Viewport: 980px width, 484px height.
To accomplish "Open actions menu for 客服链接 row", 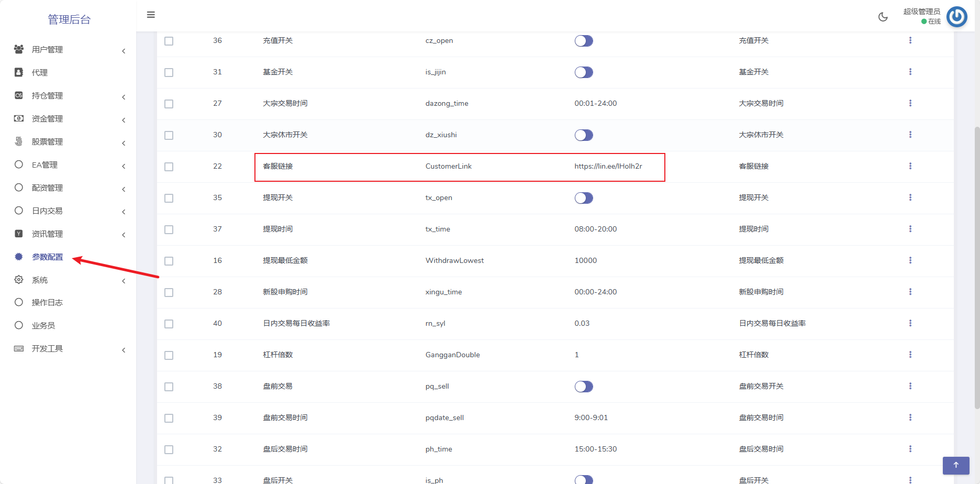I will [x=910, y=166].
